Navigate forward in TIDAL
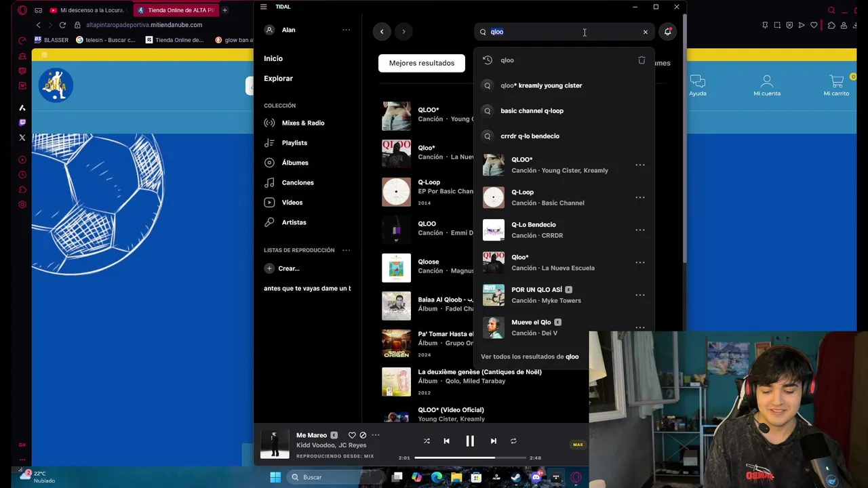 pos(403,31)
